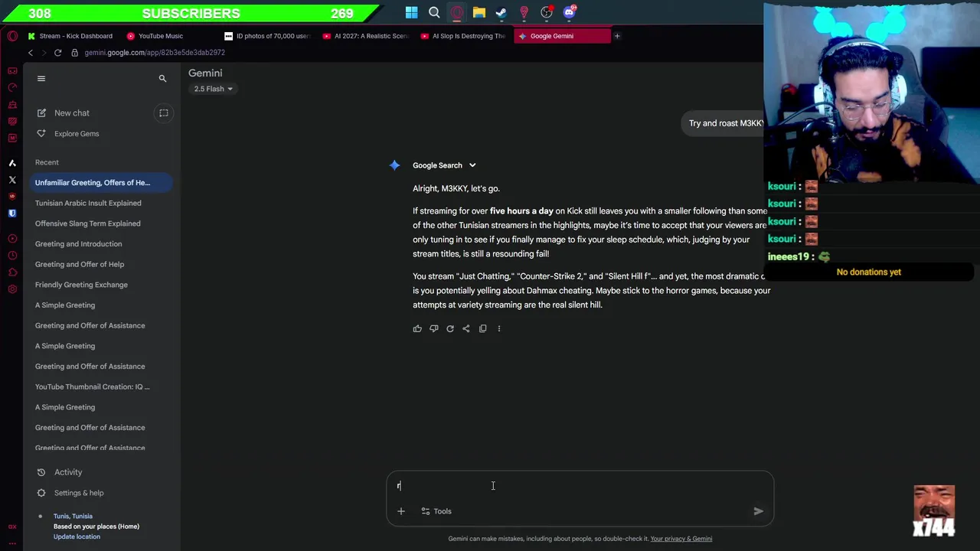
Task: Open a temporary chat with the dashed-square icon
Action: [163, 113]
